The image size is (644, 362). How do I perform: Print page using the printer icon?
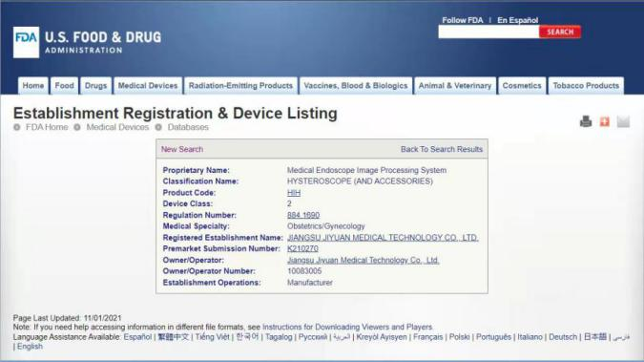coord(586,121)
